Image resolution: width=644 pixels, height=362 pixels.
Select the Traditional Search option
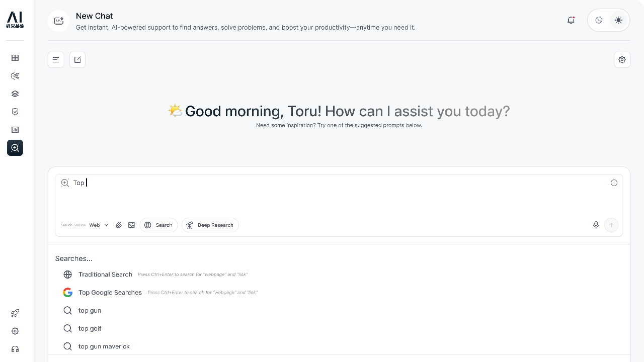[105, 275]
